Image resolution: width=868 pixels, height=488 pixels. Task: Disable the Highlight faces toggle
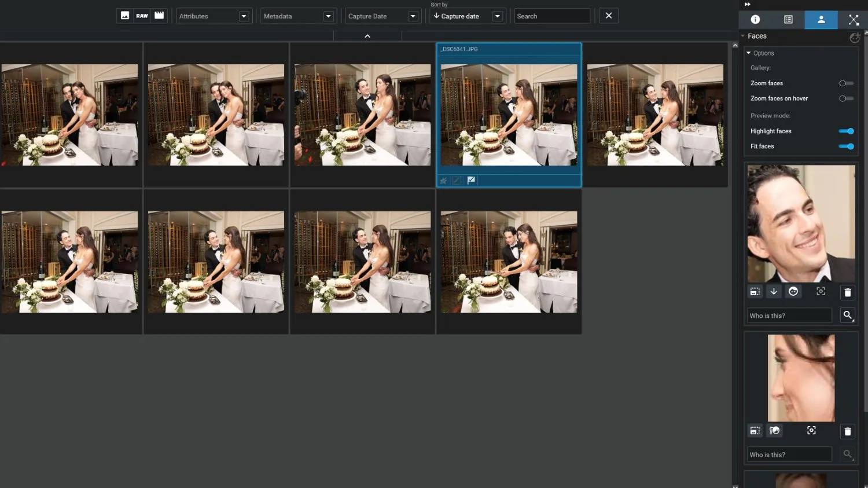tap(846, 131)
